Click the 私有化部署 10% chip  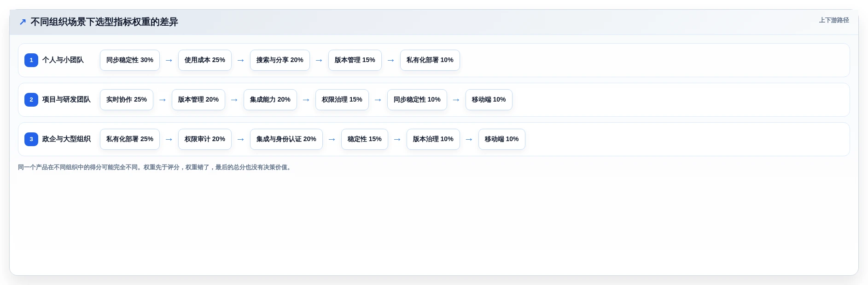tap(430, 60)
